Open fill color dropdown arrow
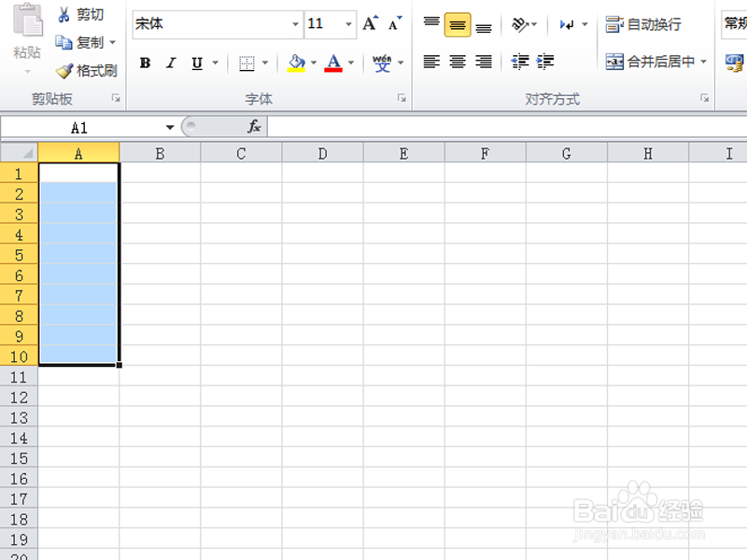 pyautogui.click(x=314, y=63)
